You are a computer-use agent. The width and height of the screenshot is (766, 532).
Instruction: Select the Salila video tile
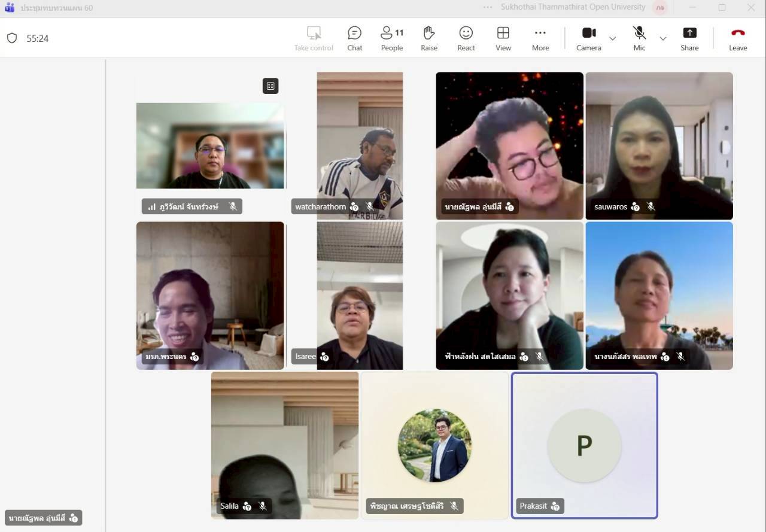(285, 445)
